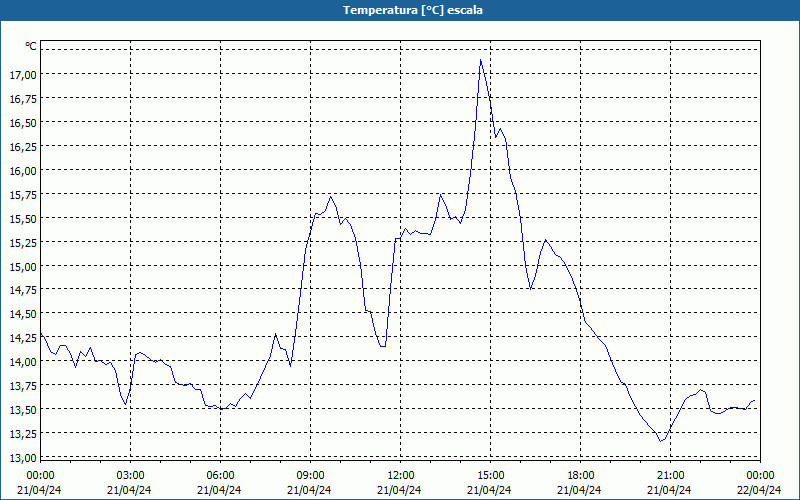Click the 14,75 y-axis label
The image size is (800, 500).
point(23,290)
